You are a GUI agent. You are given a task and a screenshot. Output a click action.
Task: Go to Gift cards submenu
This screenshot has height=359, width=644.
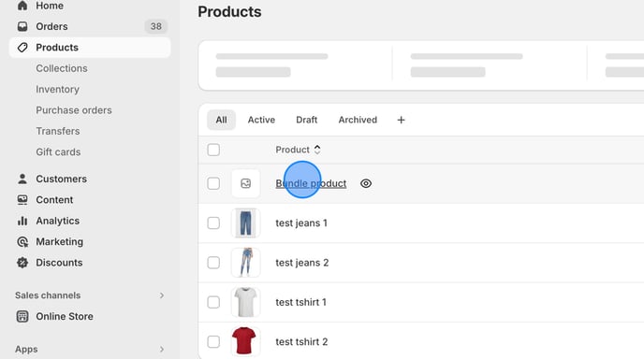pyautogui.click(x=58, y=151)
